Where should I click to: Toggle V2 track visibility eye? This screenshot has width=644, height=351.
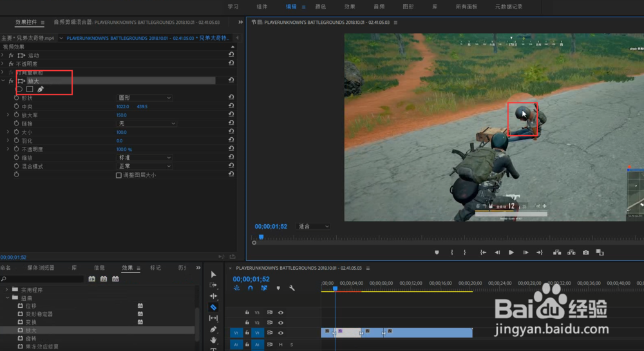point(281,323)
